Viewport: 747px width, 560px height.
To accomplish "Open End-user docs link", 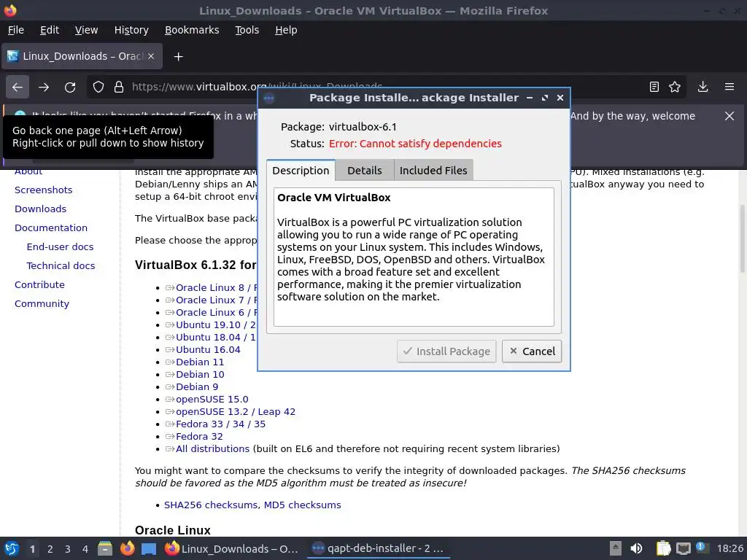I will click(60, 246).
